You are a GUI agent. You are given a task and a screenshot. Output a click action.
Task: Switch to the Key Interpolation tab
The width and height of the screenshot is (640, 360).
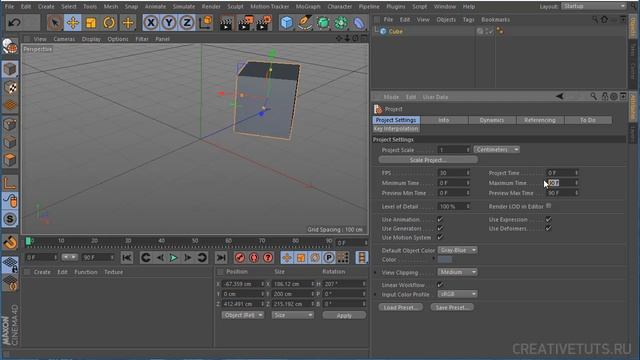[x=396, y=129]
